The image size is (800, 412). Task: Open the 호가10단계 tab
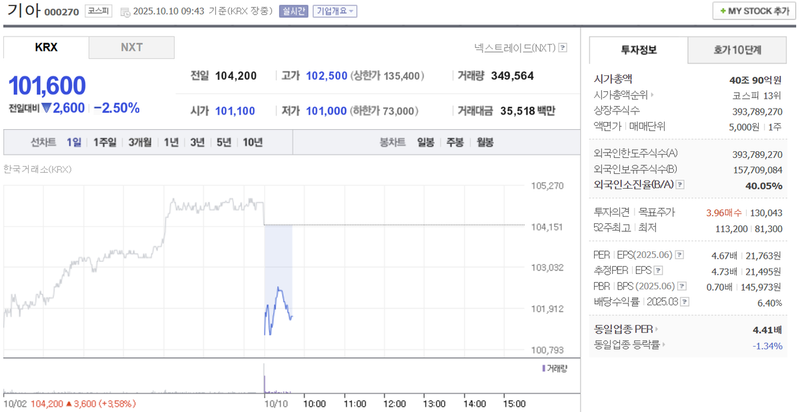pyautogui.click(x=737, y=49)
